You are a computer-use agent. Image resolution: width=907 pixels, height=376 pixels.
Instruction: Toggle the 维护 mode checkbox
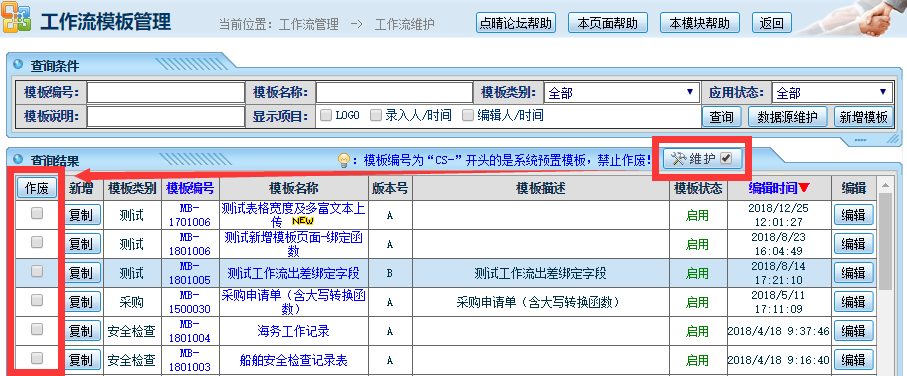pos(727,158)
